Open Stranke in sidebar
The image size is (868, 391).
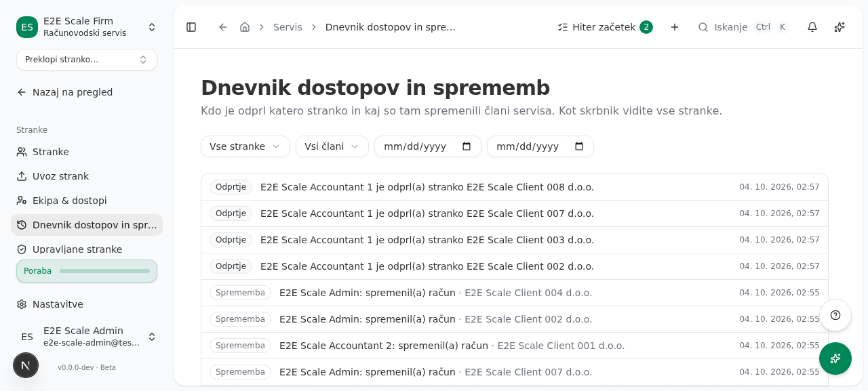pyautogui.click(x=87, y=152)
